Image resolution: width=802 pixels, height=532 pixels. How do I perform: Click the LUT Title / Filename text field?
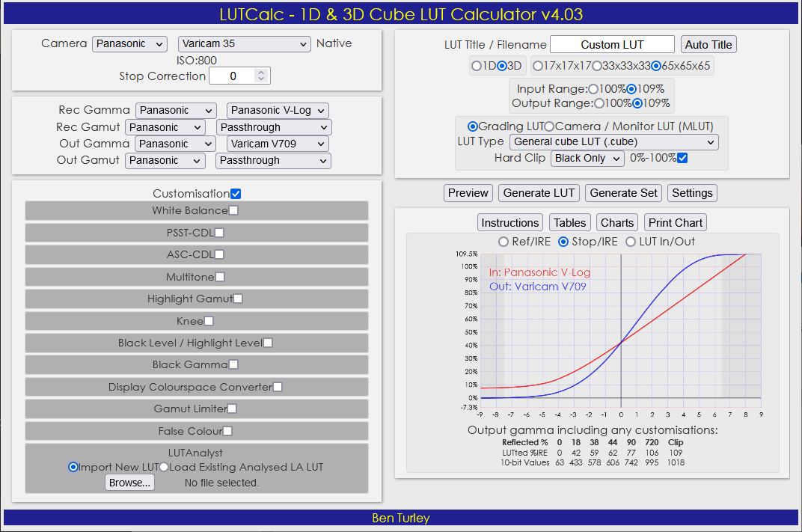[612, 44]
